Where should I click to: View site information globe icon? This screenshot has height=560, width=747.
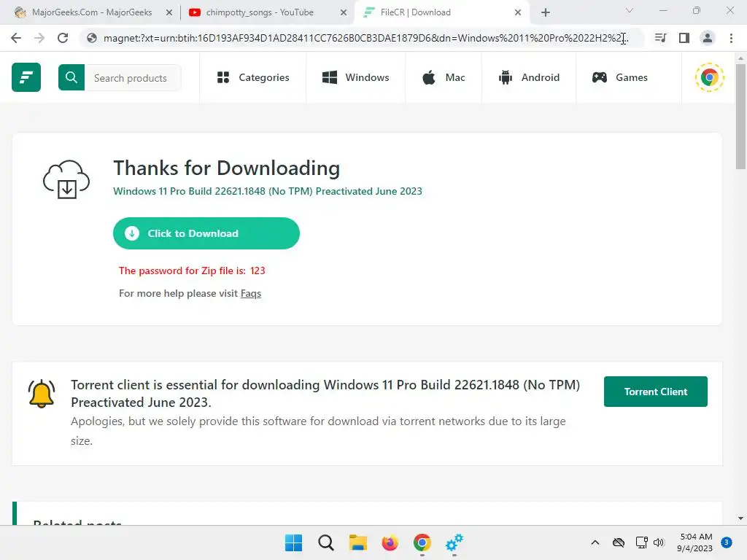point(92,38)
